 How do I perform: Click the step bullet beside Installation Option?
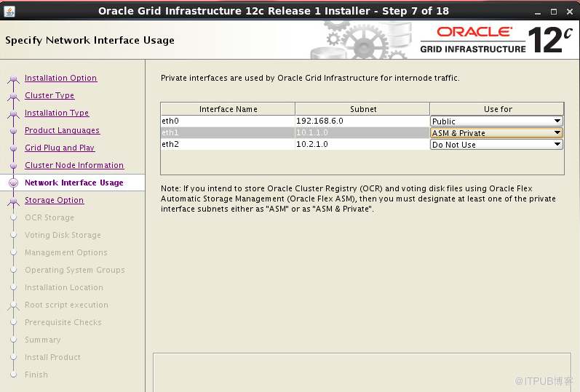coord(14,79)
